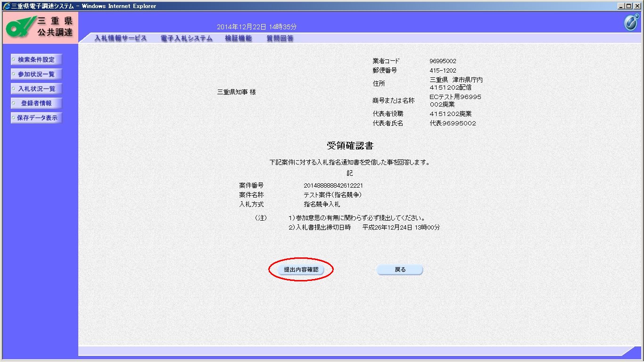Close the Internet Explorer window
The image size is (644, 362).
tap(638, 6)
